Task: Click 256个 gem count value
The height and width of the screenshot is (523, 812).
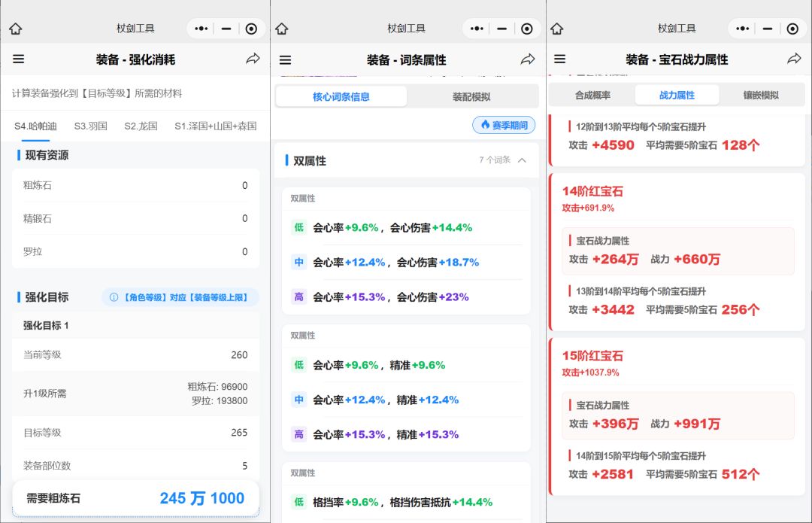Action: [x=741, y=309]
